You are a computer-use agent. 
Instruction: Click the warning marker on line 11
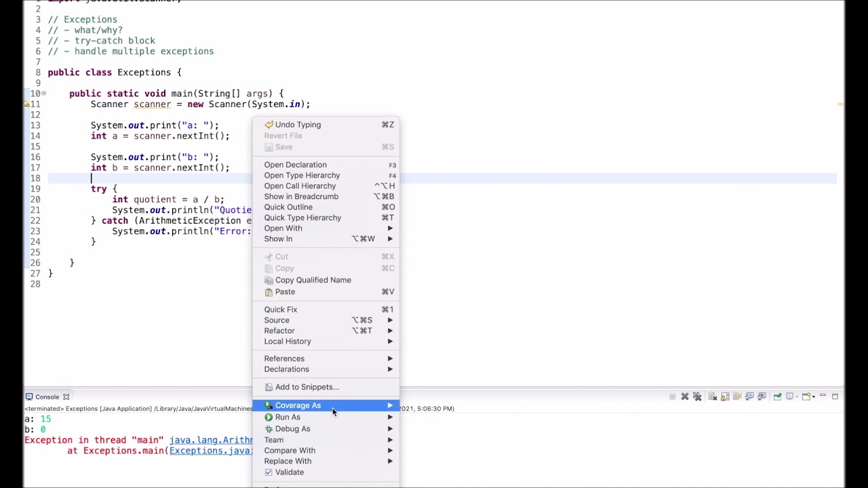point(26,104)
